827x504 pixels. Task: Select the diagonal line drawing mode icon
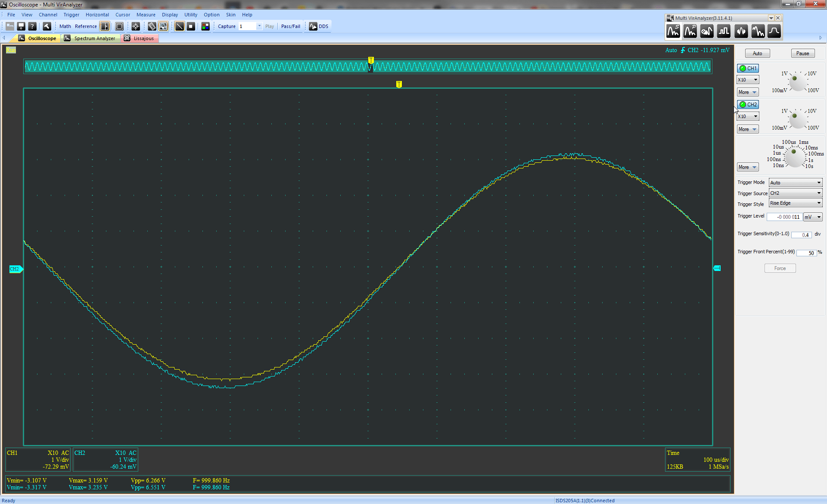click(x=180, y=26)
